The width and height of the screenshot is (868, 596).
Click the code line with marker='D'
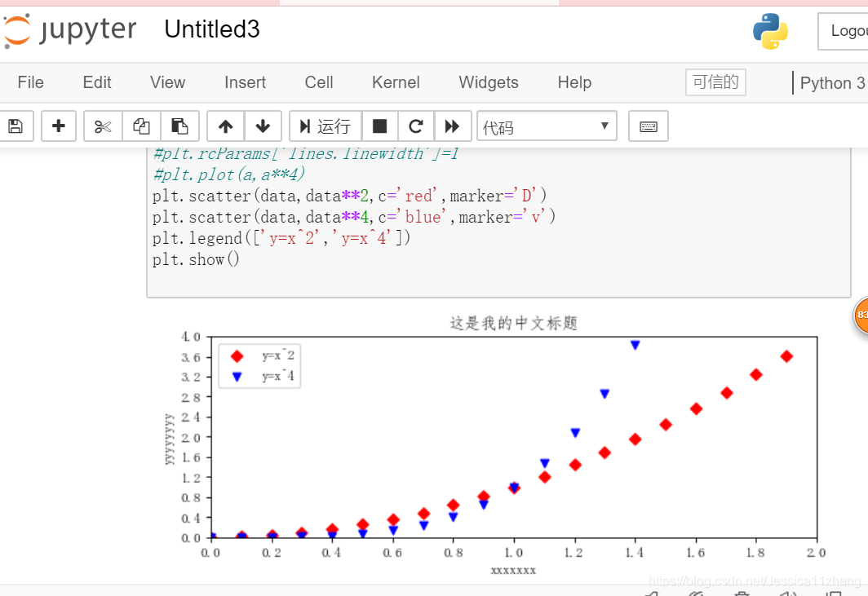click(350, 196)
